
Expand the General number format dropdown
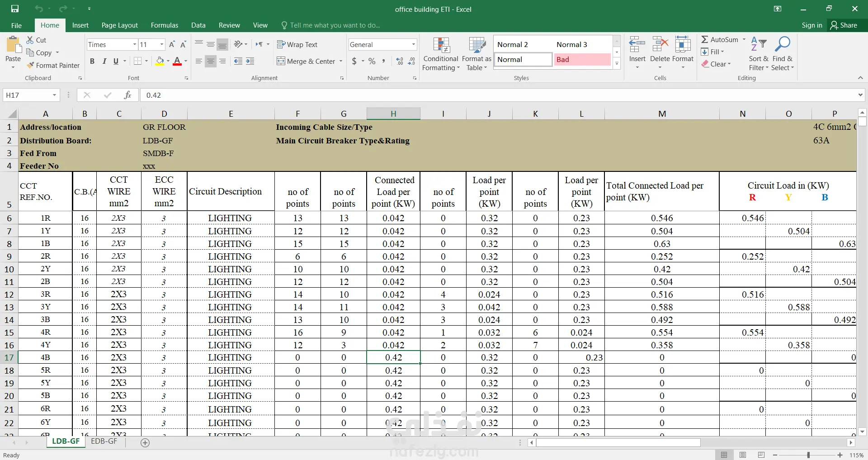413,44
